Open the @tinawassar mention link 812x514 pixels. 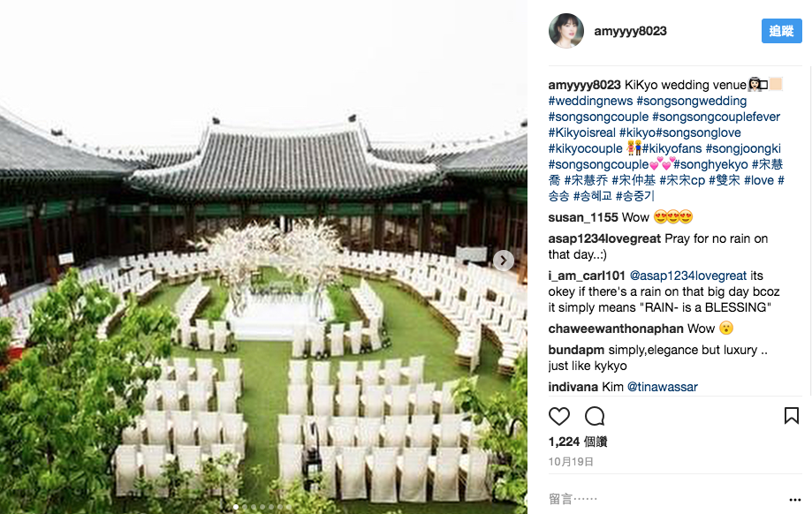click(663, 387)
